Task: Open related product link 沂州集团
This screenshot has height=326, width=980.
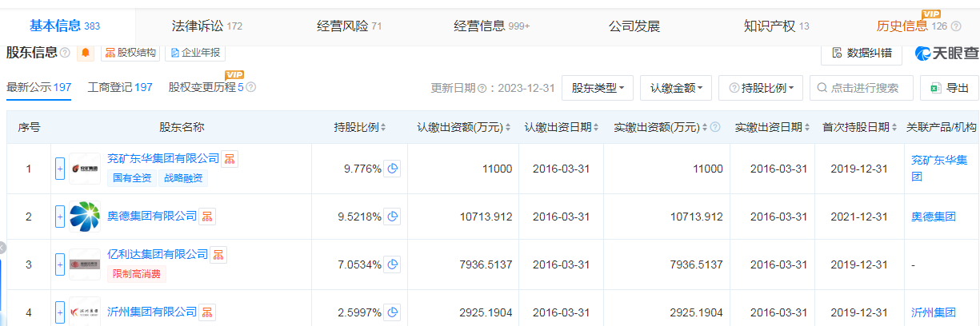Action: pos(934,312)
